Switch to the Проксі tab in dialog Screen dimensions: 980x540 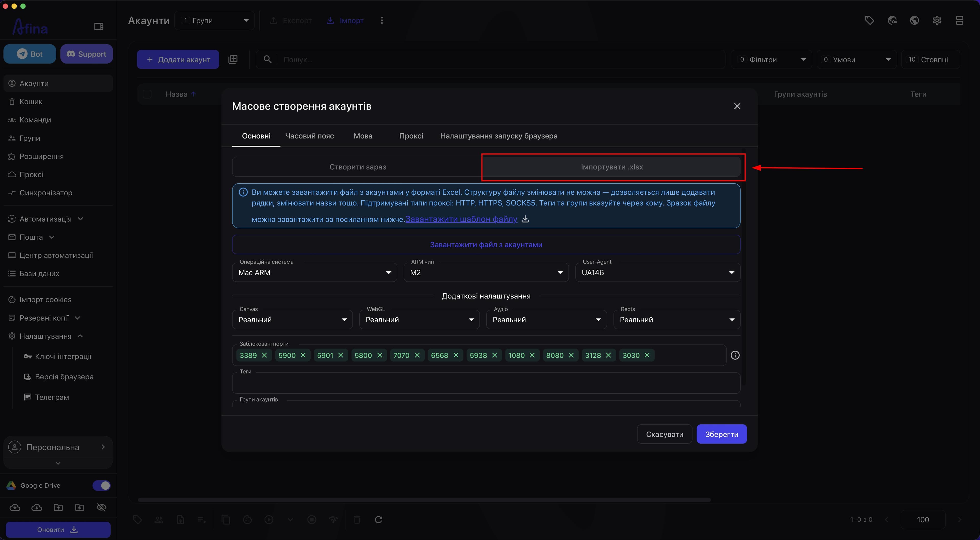411,136
